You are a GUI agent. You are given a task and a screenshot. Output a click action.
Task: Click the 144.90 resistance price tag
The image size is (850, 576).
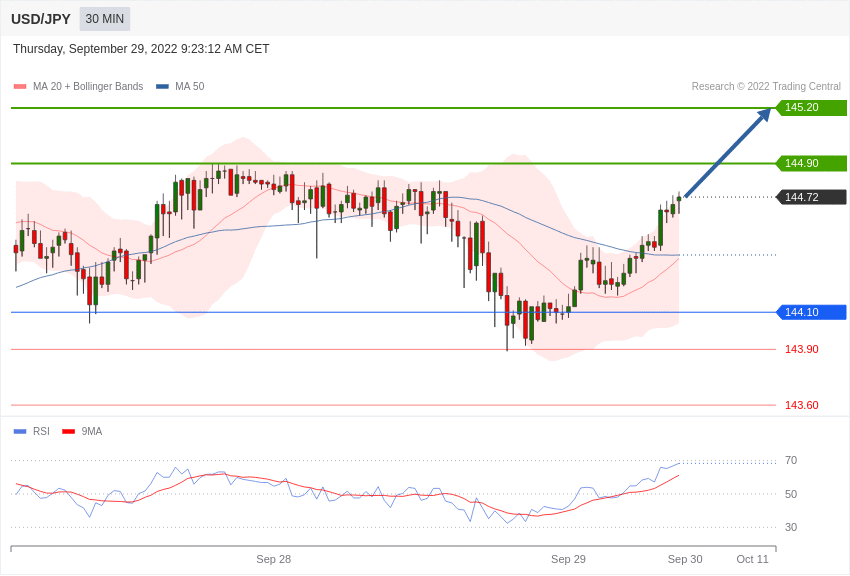[x=812, y=163]
